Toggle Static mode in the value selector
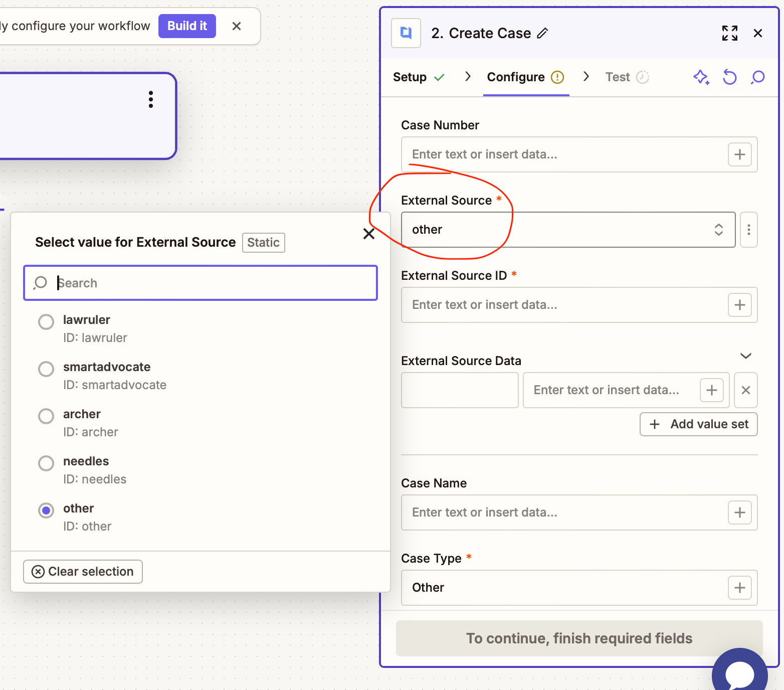784x690 pixels. [x=263, y=242]
